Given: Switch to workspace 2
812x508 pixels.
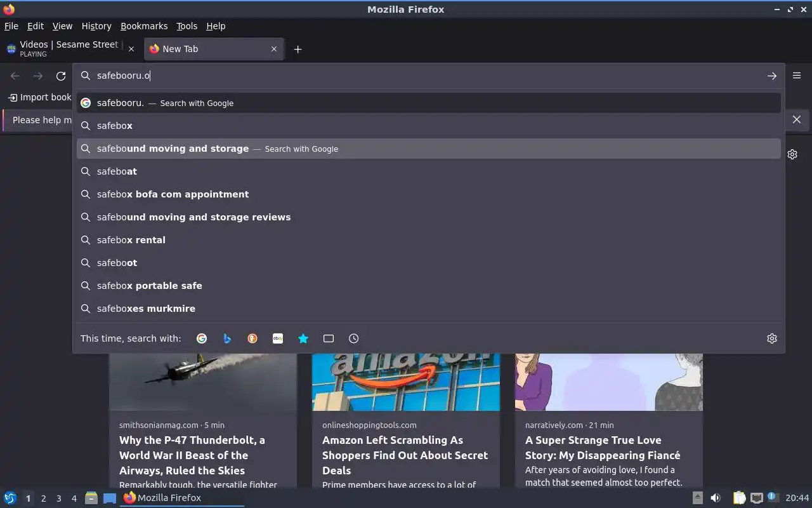Looking at the screenshot, I should point(43,498).
